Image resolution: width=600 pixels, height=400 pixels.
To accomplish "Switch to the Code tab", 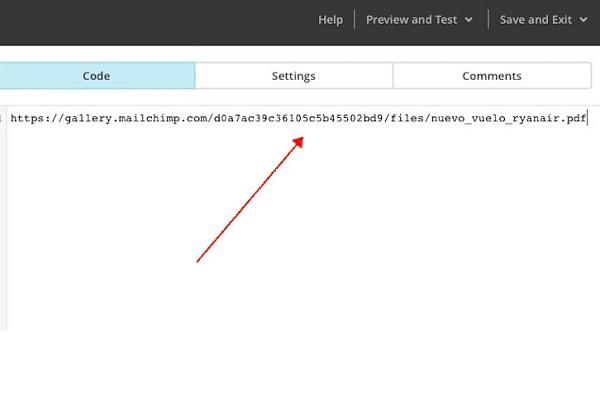I will 97,76.
